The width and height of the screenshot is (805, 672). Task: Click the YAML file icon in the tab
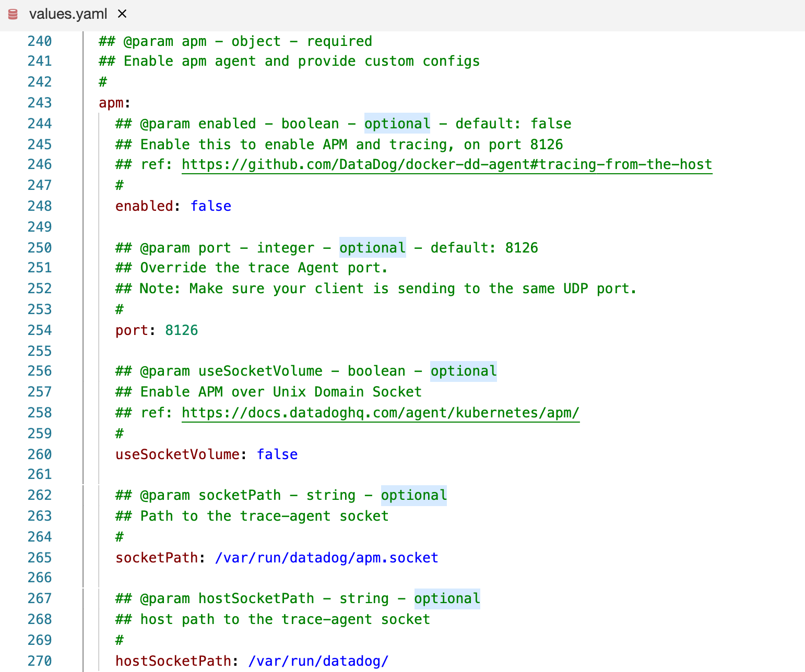13,14
